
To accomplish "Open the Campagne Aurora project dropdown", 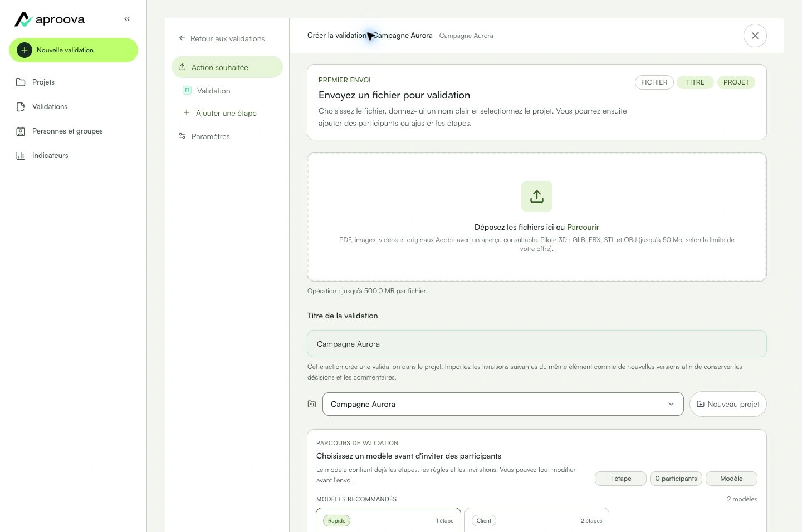I will tap(503, 404).
